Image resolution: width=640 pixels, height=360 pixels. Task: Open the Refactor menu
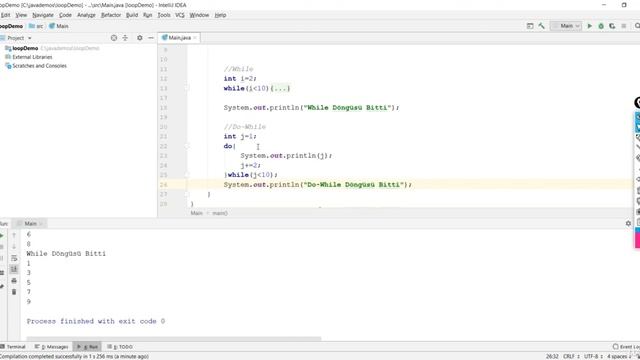(111, 15)
